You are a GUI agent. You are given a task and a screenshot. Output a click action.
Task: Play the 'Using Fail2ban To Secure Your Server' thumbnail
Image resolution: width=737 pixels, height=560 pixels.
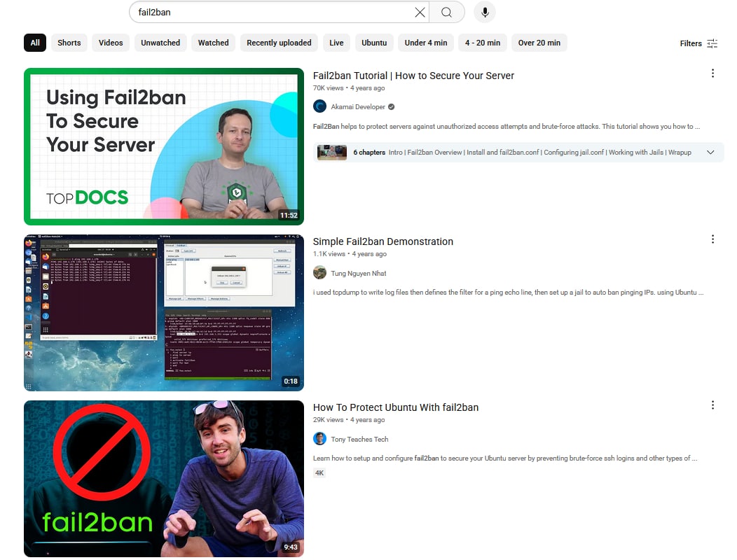coord(163,146)
